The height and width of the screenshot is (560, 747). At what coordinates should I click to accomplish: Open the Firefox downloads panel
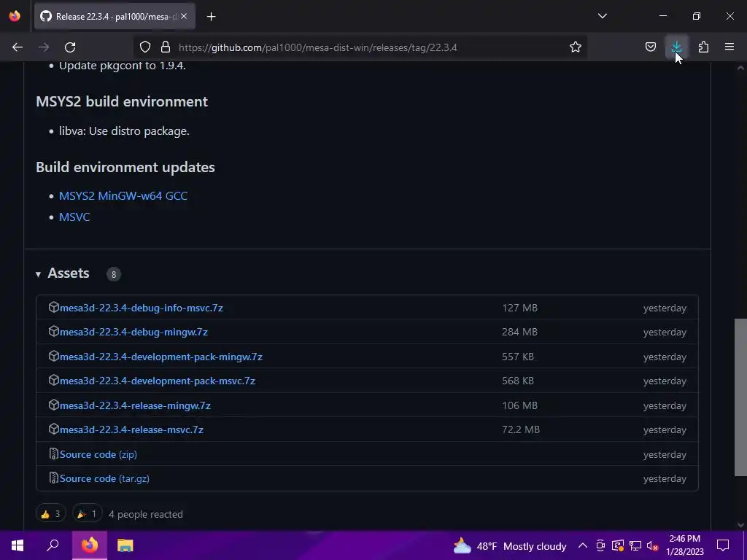point(676,47)
